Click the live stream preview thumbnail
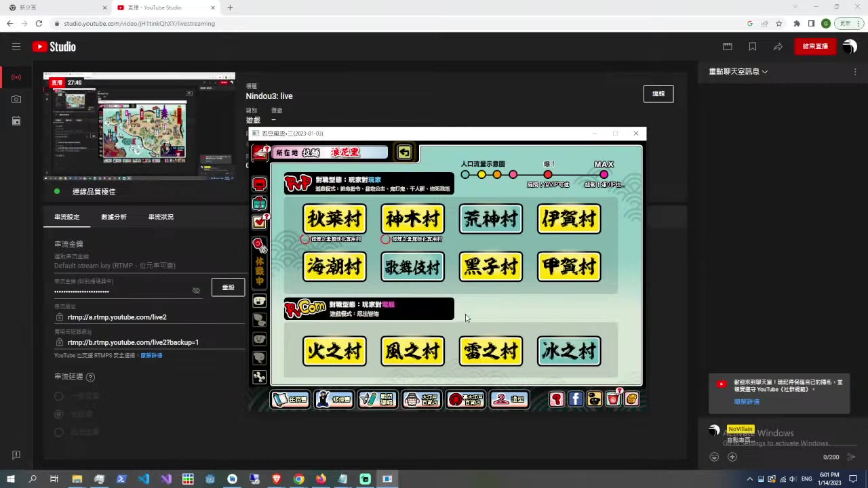The width and height of the screenshot is (868, 488). [x=139, y=126]
